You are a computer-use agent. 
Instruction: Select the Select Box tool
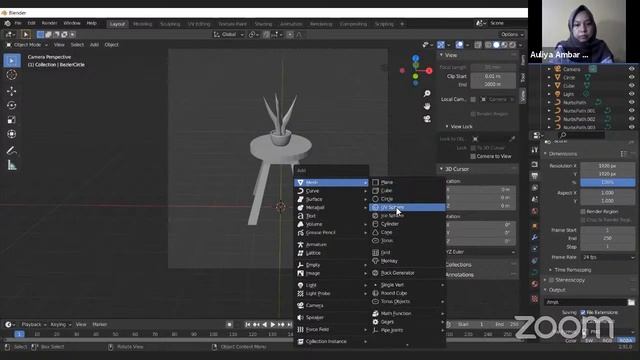coord(12,60)
